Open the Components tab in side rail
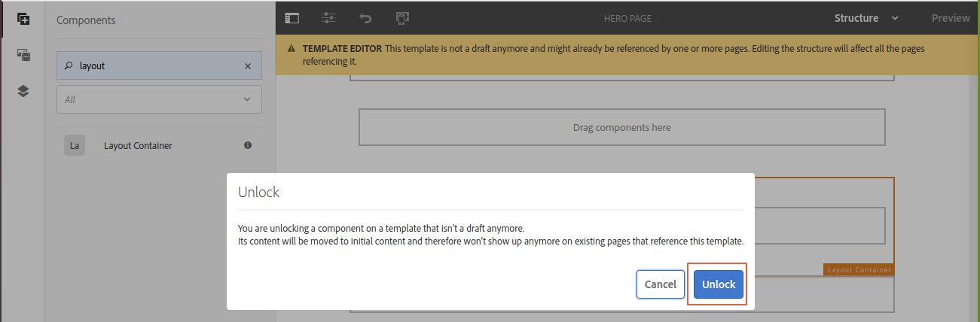Screen dimensions: 980x322 (x=23, y=19)
